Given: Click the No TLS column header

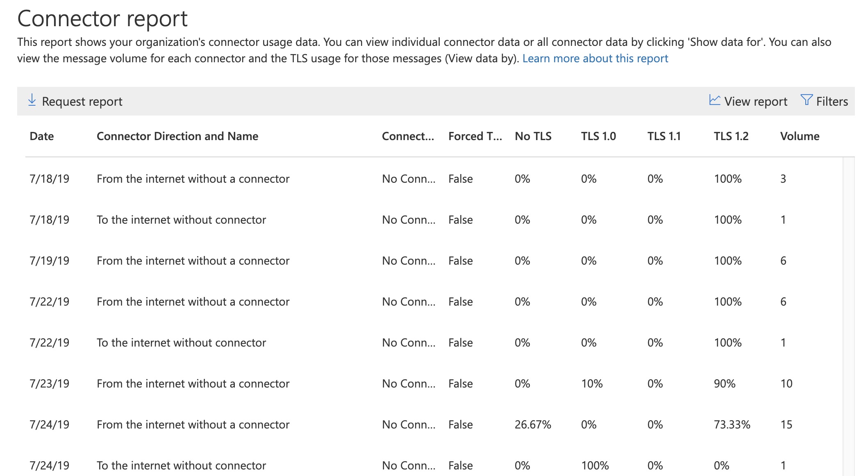Looking at the screenshot, I should tap(533, 136).
